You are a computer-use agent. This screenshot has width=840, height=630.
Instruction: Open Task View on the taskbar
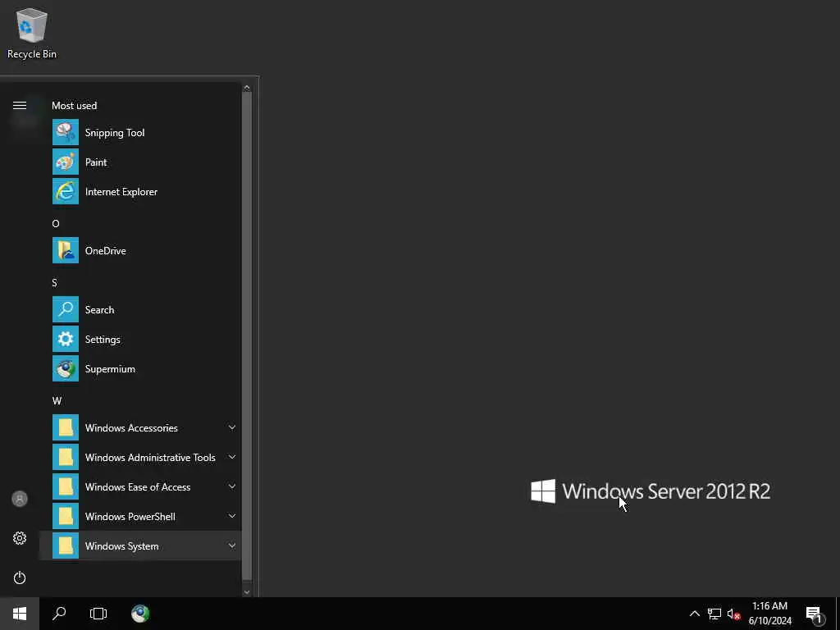tap(98, 614)
